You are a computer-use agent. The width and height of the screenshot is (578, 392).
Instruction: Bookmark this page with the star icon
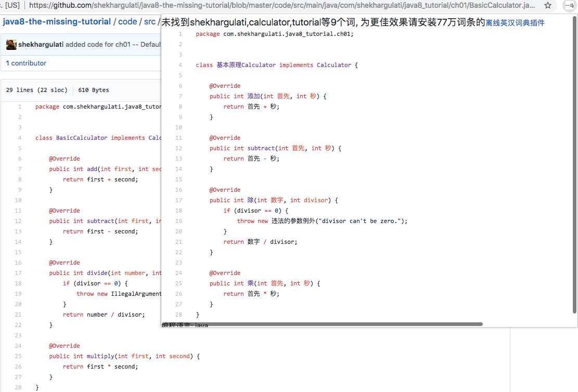pos(548,5)
